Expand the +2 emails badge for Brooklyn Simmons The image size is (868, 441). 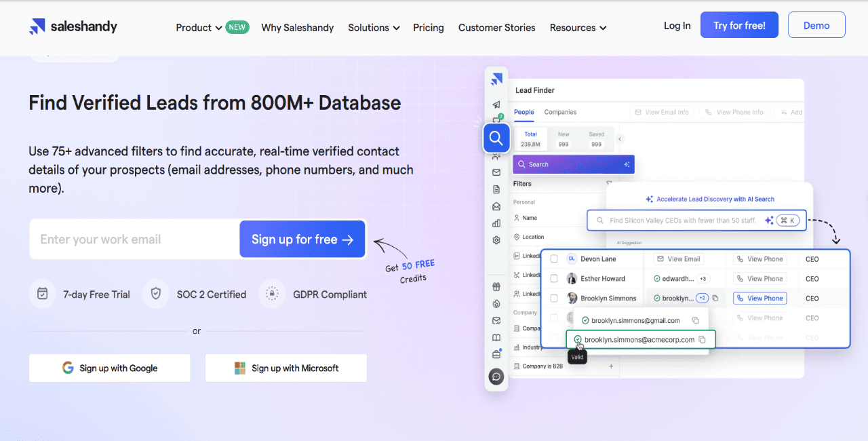tap(703, 298)
